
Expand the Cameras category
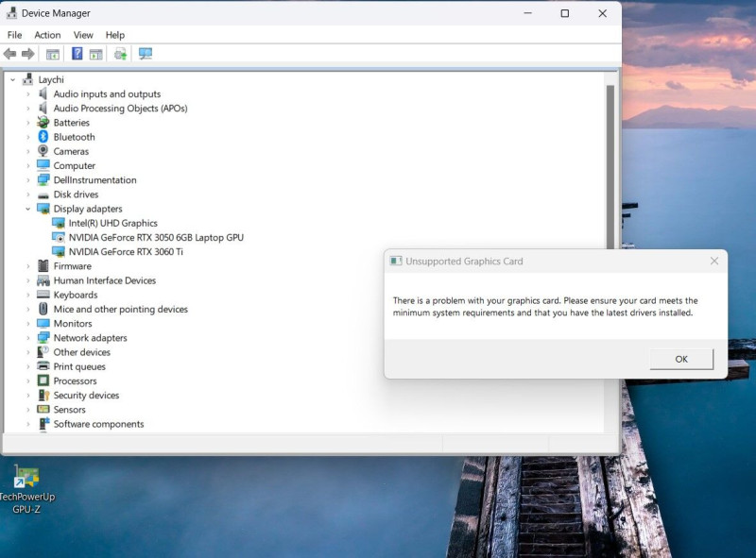[28, 151]
